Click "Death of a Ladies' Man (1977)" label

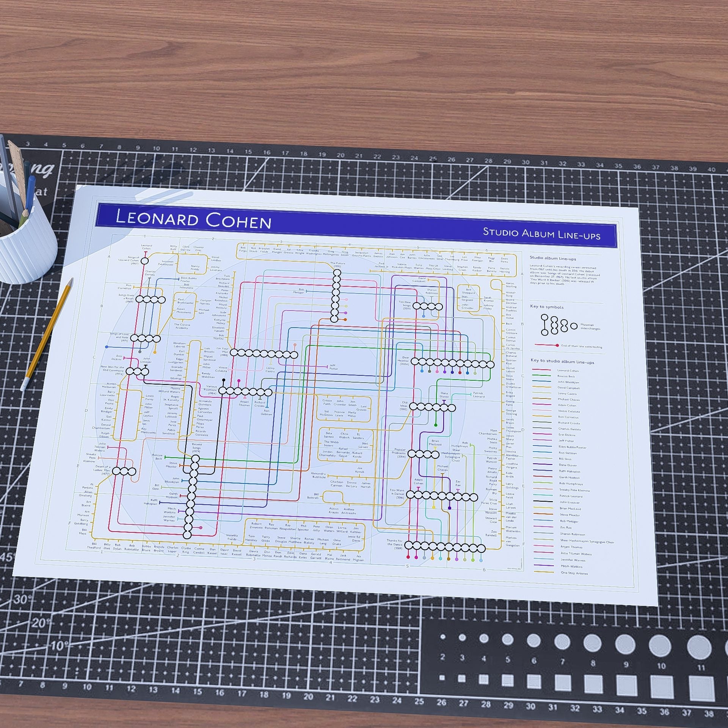[102, 470]
